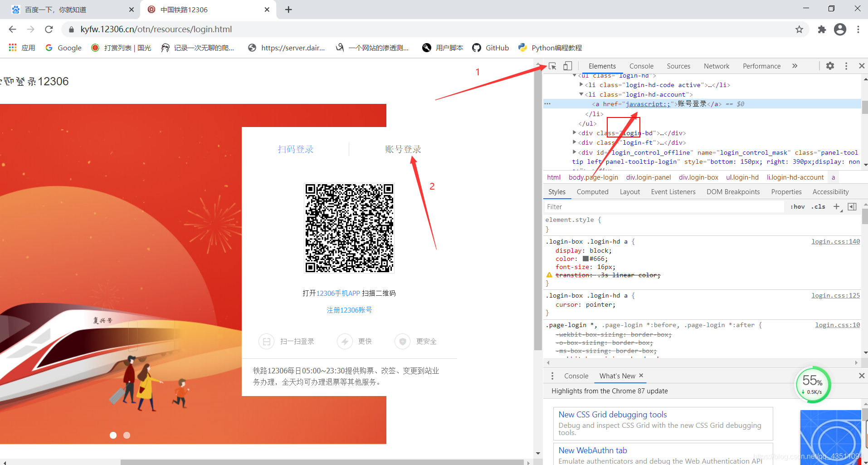Click the 扫码登录 login tab

coord(296,149)
